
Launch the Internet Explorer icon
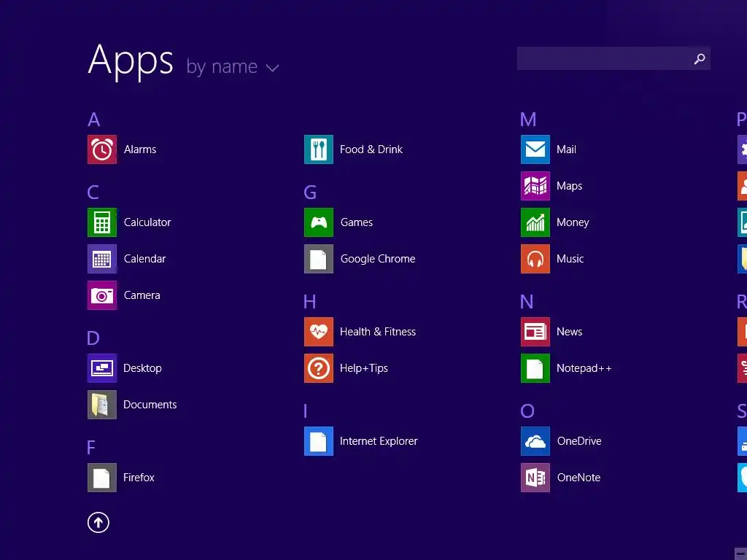coord(319,441)
